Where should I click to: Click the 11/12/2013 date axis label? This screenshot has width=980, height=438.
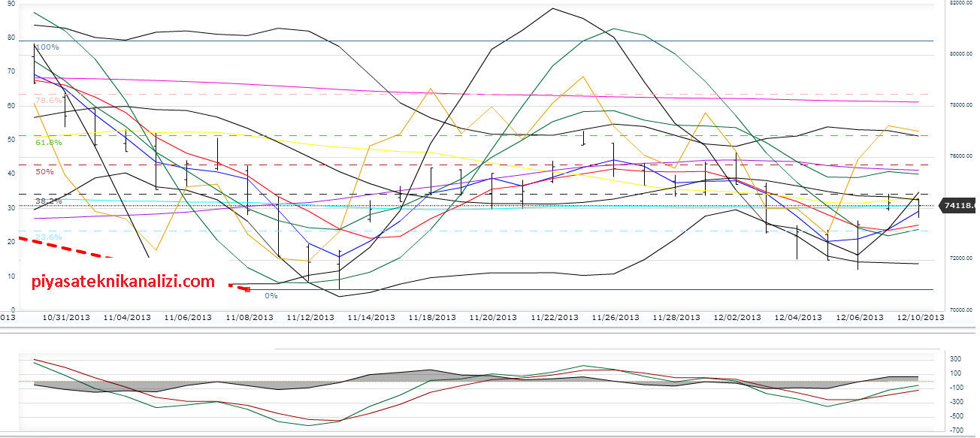point(312,318)
